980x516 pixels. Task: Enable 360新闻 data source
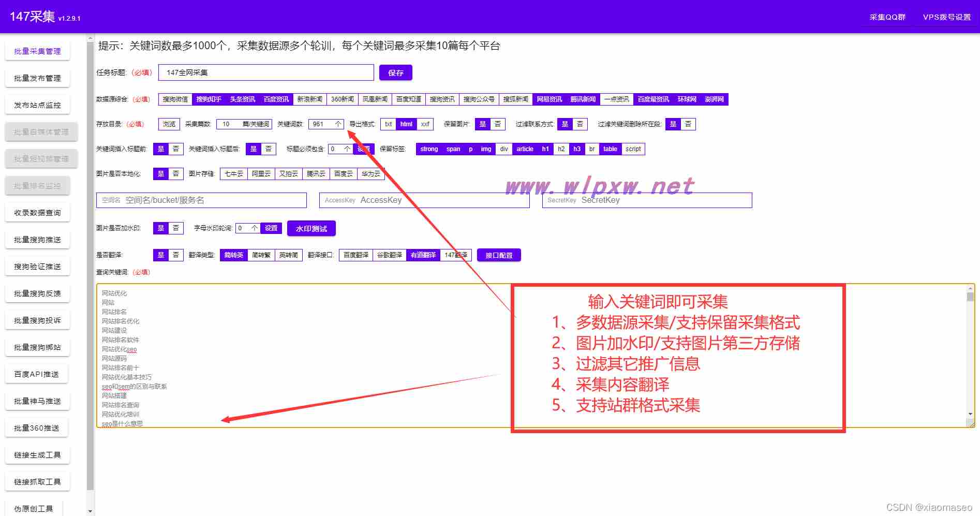point(342,99)
